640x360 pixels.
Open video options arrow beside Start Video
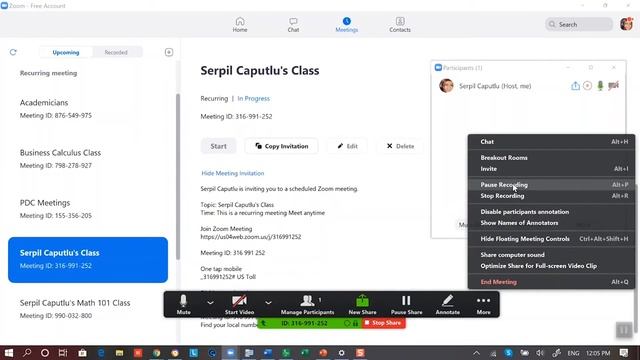[268, 303]
